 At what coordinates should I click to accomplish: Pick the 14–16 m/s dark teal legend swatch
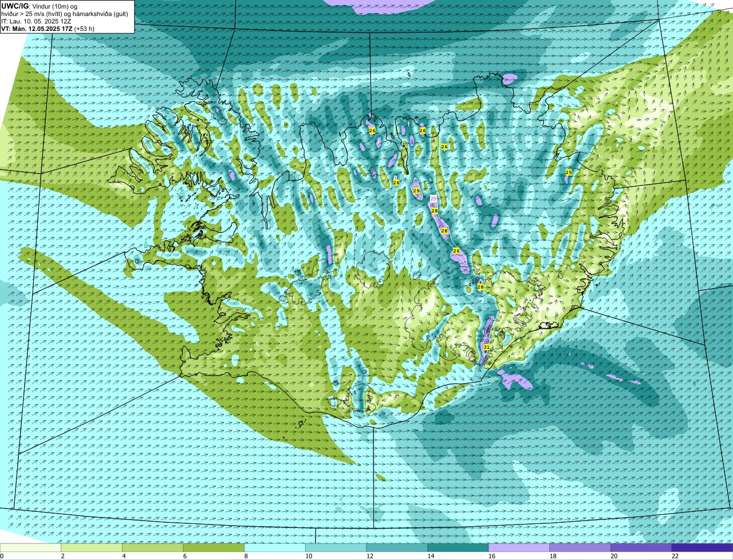[x=458, y=547]
